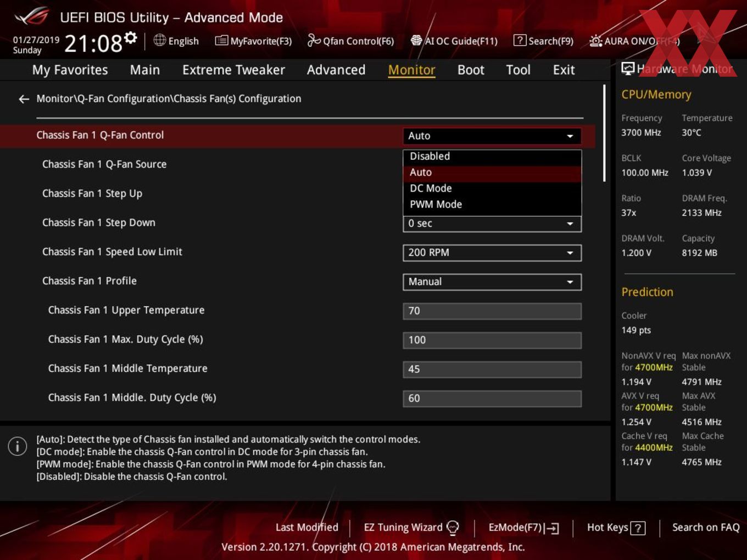Viewport: 747px width, 560px height.
Task: Click the Search question mark icon
Action: [520, 41]
